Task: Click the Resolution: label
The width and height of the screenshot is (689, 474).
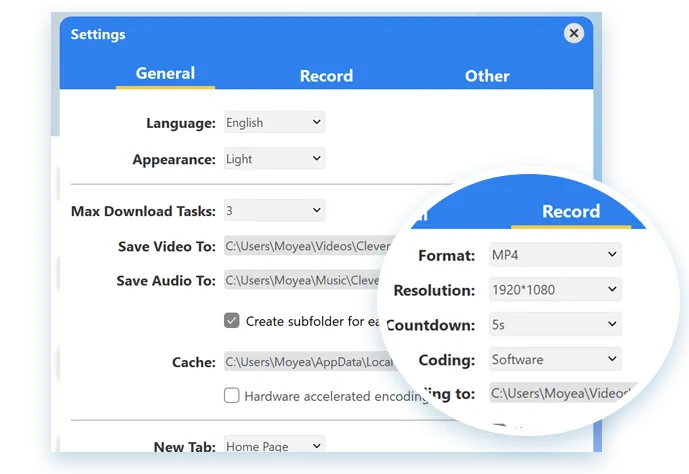Action: (435, 290)
